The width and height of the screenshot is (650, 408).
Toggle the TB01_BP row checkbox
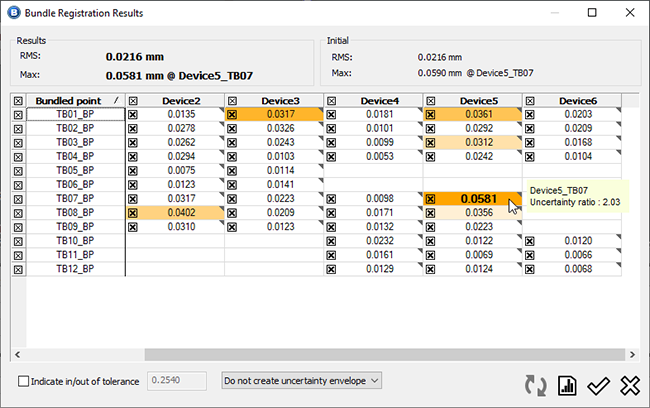click(17, 115)
